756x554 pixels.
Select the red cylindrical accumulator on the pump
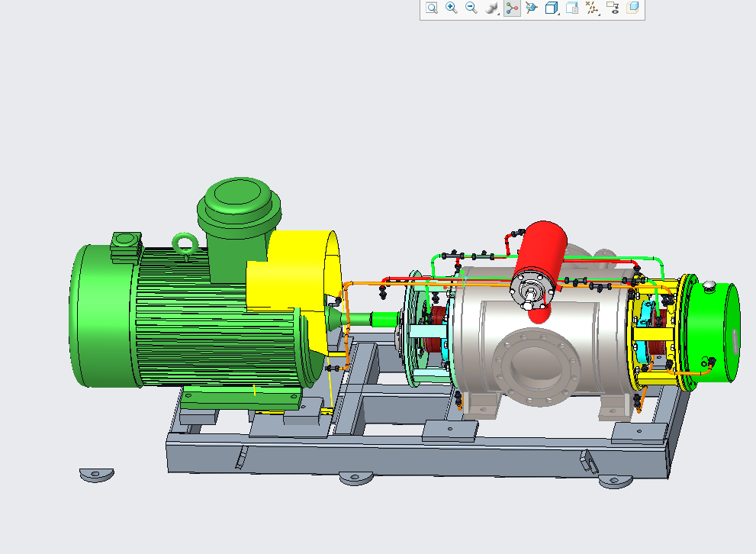pos(542,251)
